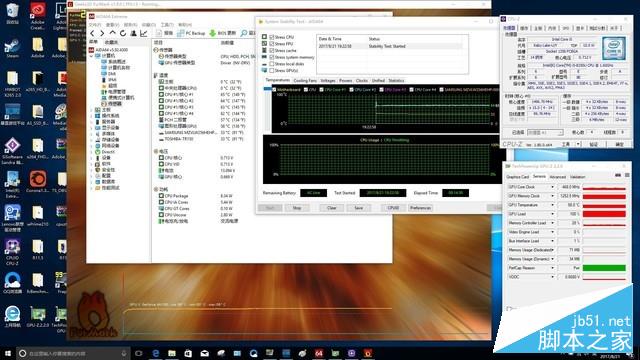Open GPU Memory Clock dropdown in GPU-Z

[x=552, y=196]
